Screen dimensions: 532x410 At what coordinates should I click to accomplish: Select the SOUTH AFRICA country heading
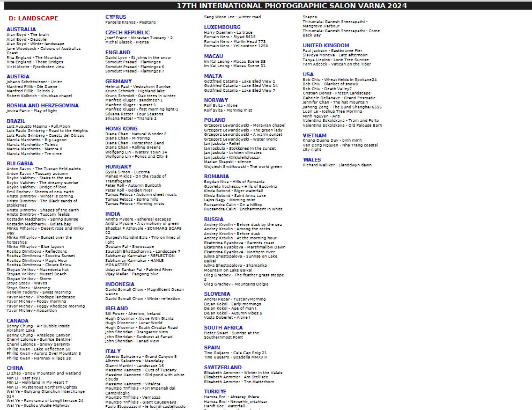coord(223,328)
